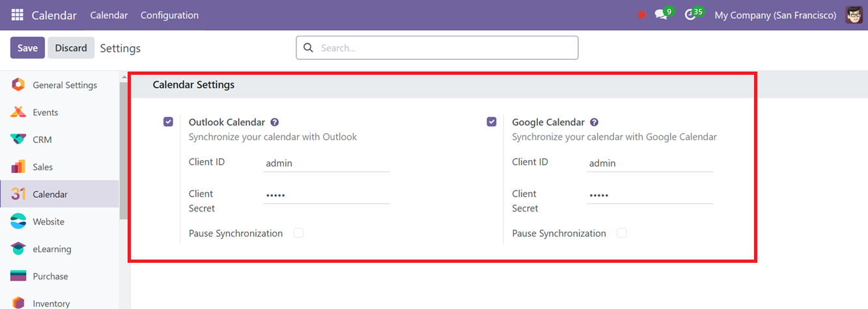Open the Calendar menu item
This screenshot has width=868, height=309.
109,15
